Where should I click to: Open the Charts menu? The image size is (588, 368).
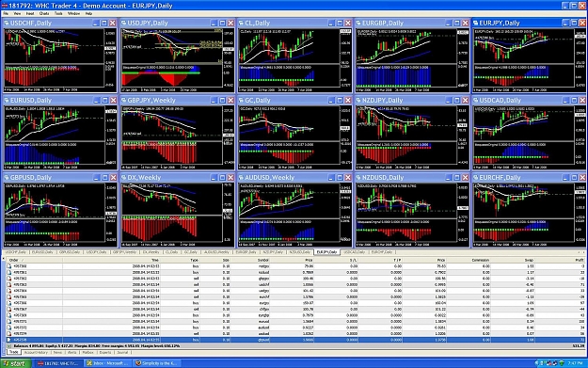tap(44, 13)
